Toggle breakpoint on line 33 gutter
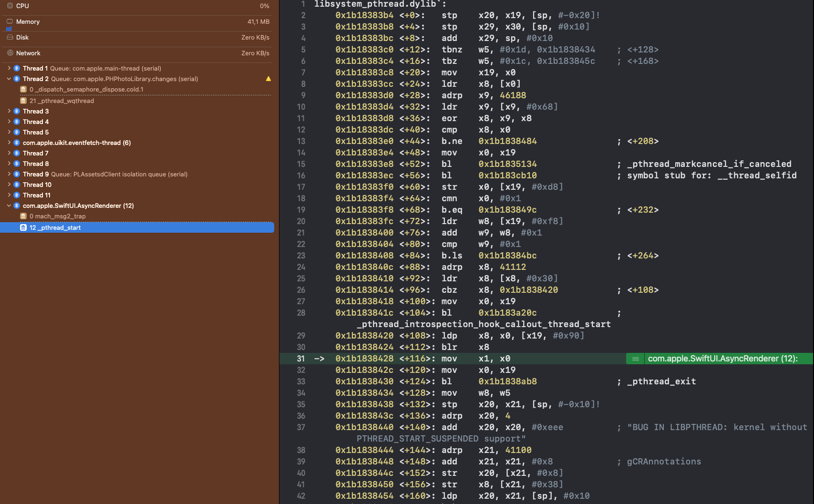 click(301, 381)
